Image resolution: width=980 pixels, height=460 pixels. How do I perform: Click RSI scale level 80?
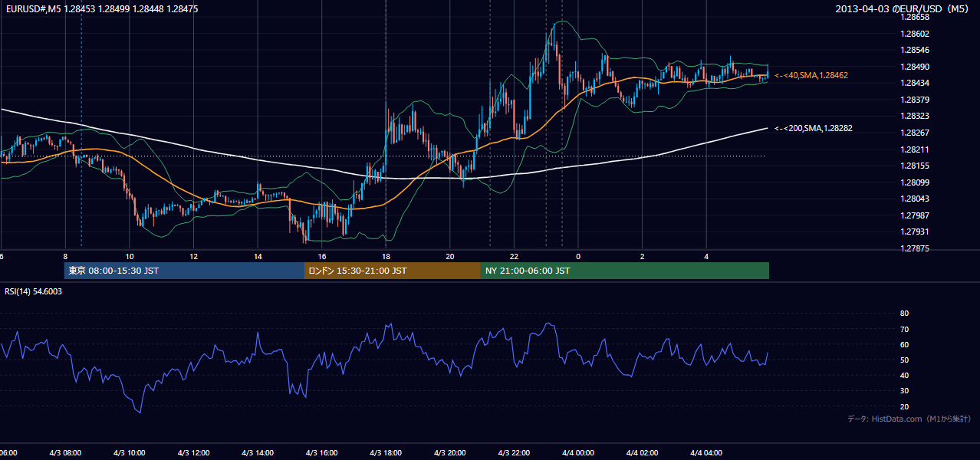[904, 314]
